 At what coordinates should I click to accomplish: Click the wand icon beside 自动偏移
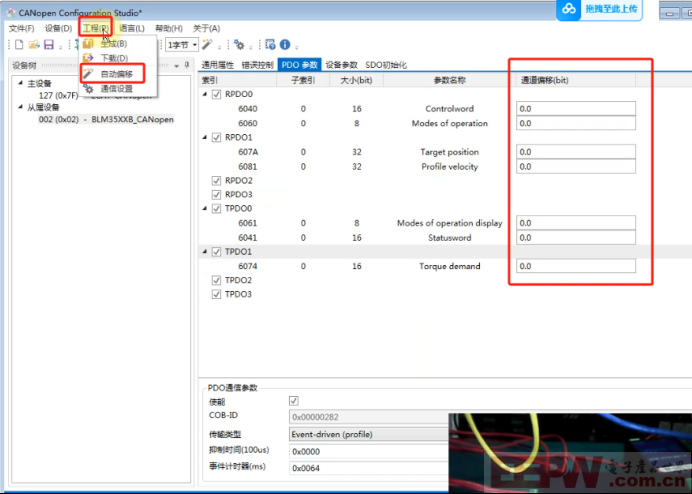coord(89,74)
